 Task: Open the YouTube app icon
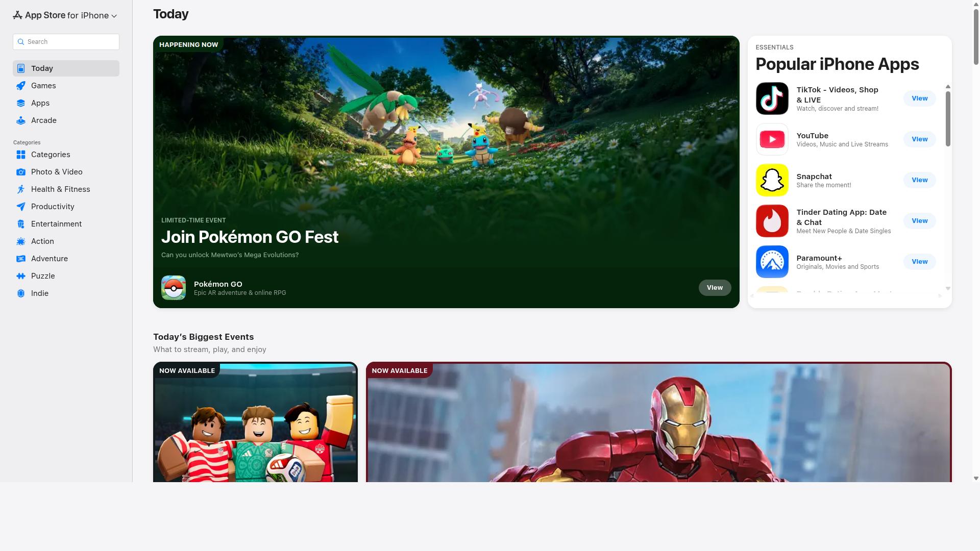tap(772, 139)
